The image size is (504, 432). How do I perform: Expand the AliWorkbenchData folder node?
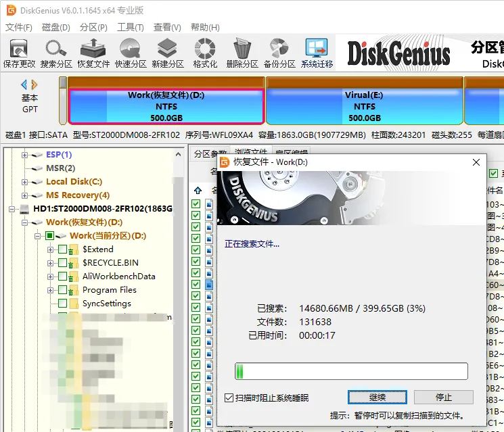pos(51,277)
